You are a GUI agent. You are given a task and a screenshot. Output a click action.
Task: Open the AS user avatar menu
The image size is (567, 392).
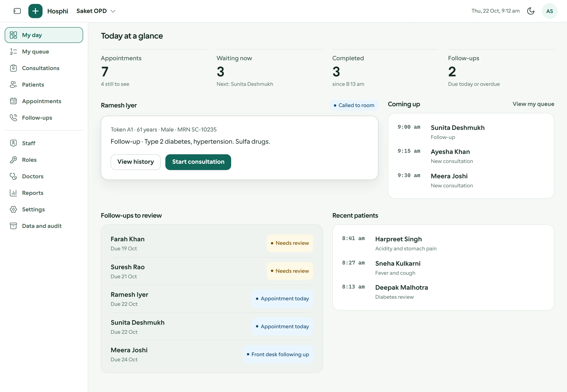click(x=549, y=11)
